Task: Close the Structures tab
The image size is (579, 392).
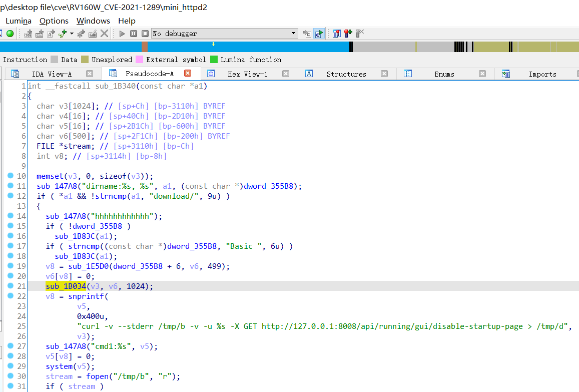Action: [x=384, y=74]
